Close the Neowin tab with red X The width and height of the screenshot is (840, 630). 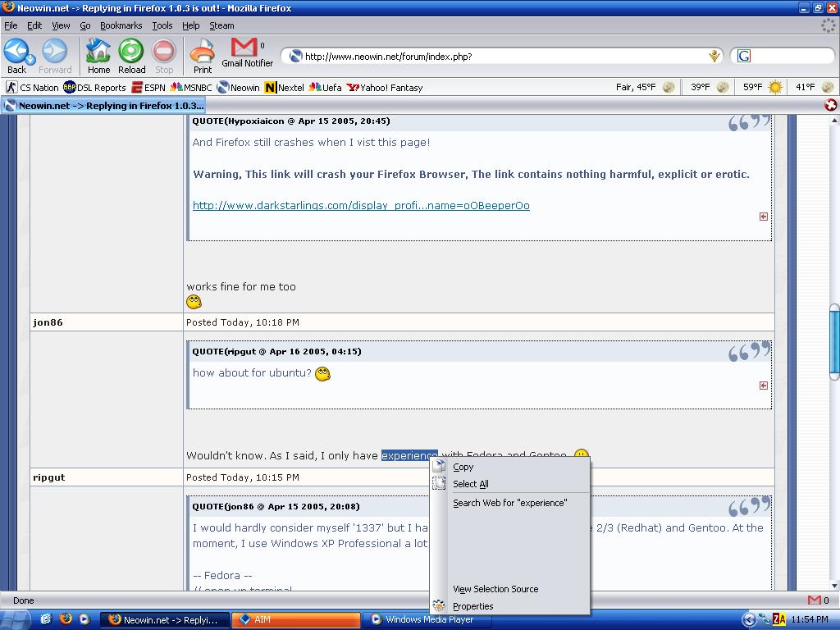pos(831,105)
